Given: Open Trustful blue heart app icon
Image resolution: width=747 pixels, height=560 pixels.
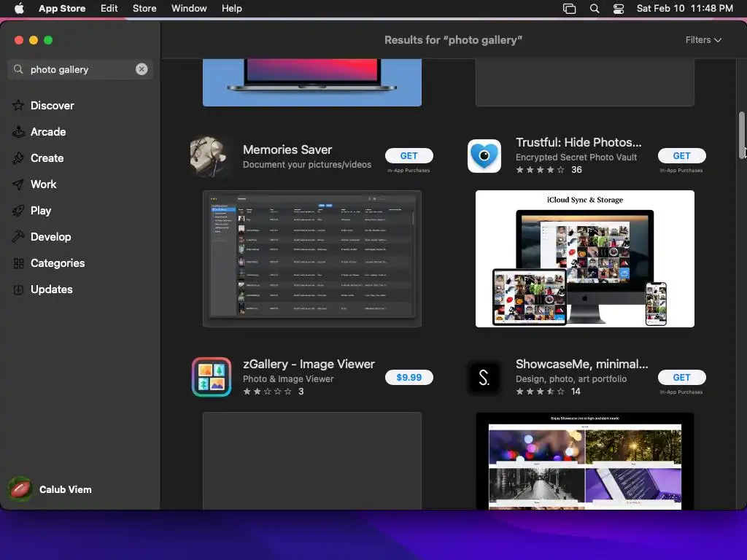Looking at the screenshot, I should pos(484,156).
